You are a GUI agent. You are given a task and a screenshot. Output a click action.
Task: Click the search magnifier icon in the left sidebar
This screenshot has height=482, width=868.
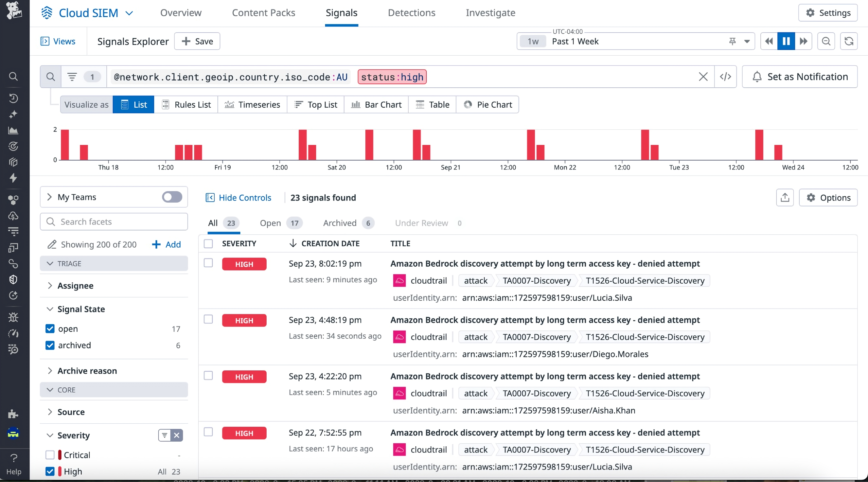pos(13,76)
